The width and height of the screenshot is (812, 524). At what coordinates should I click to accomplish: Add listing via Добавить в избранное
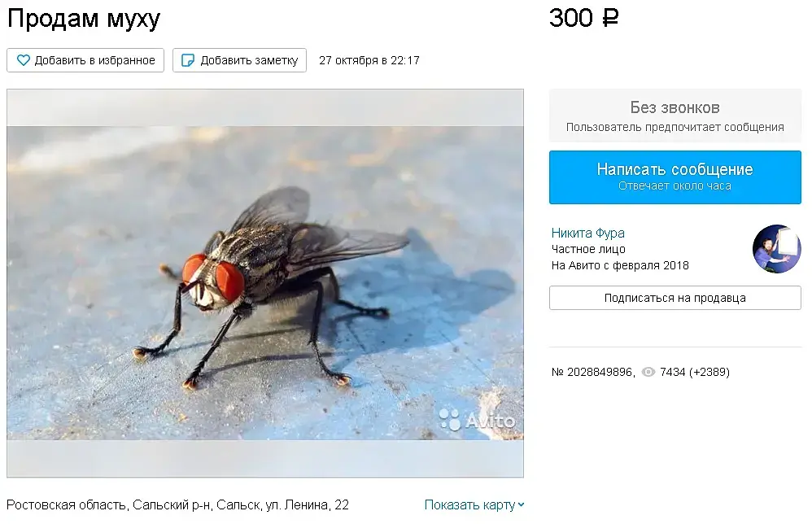coord(85,60)
